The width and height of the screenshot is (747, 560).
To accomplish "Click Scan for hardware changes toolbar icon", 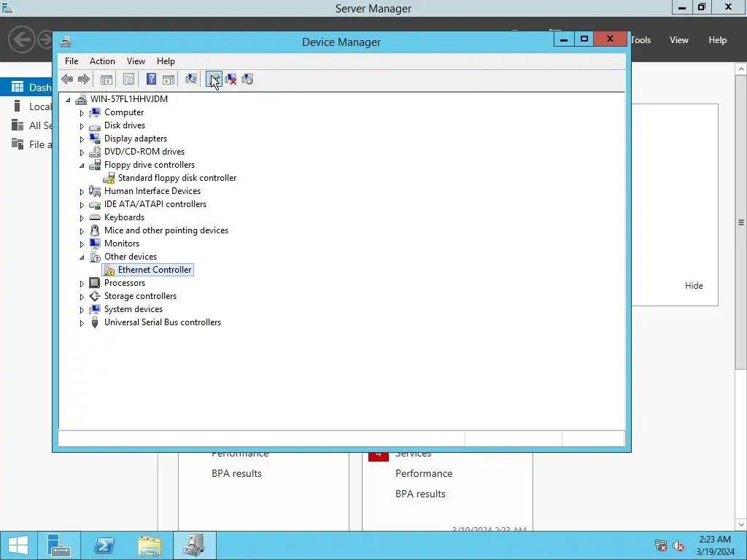I will coord(191,79).
